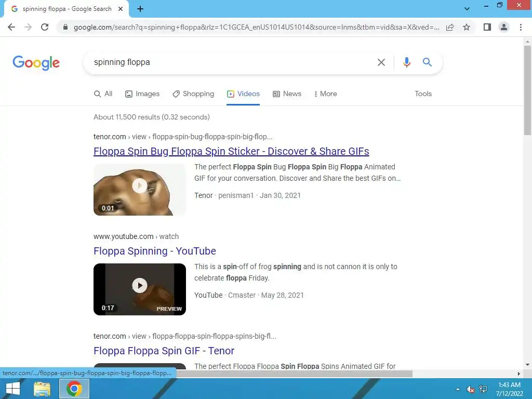This screenshot has height=399, width=532.
Task: Open Chrome's three-dot menu
Action: click(521, 27)
